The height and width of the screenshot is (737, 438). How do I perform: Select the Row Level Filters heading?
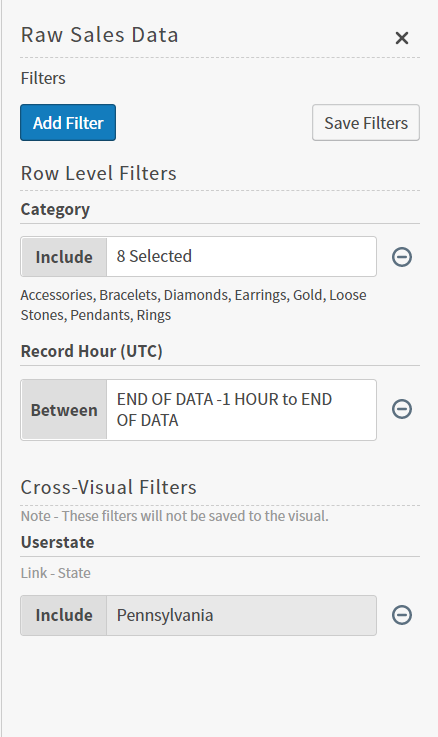[99, 173]
